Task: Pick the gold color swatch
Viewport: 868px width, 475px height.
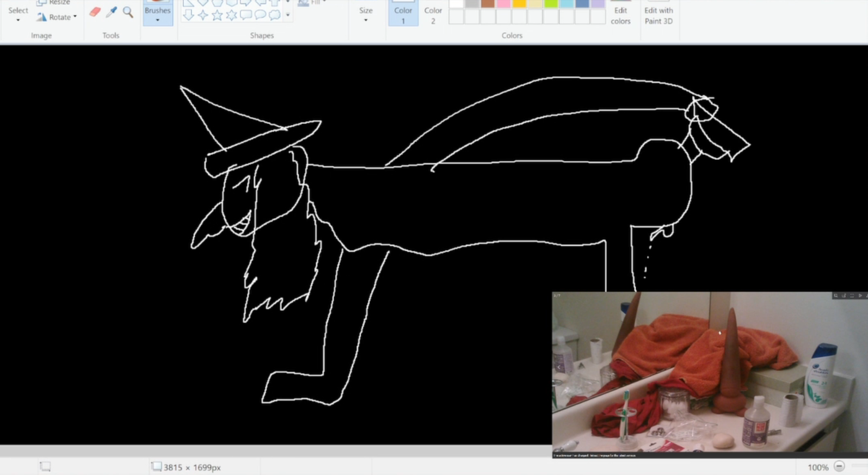Action: tap(519, 3)
